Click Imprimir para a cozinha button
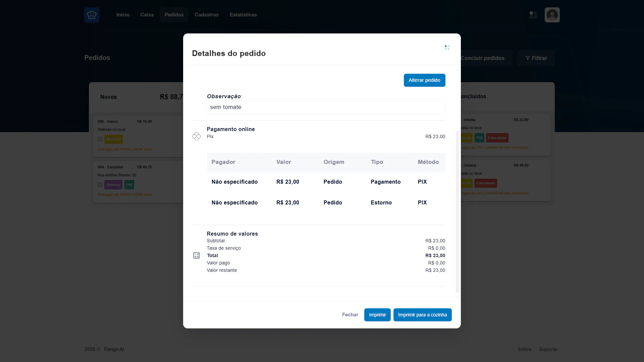Image resolution: width=644 pixels, height=362 pixels. point(422,315)
